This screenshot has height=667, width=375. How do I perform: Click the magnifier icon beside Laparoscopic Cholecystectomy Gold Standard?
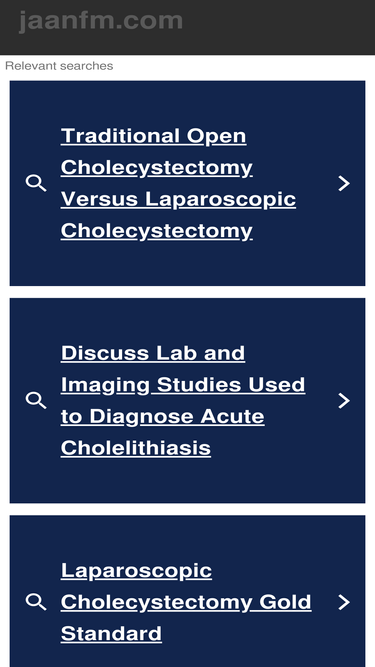pos(36,602)
